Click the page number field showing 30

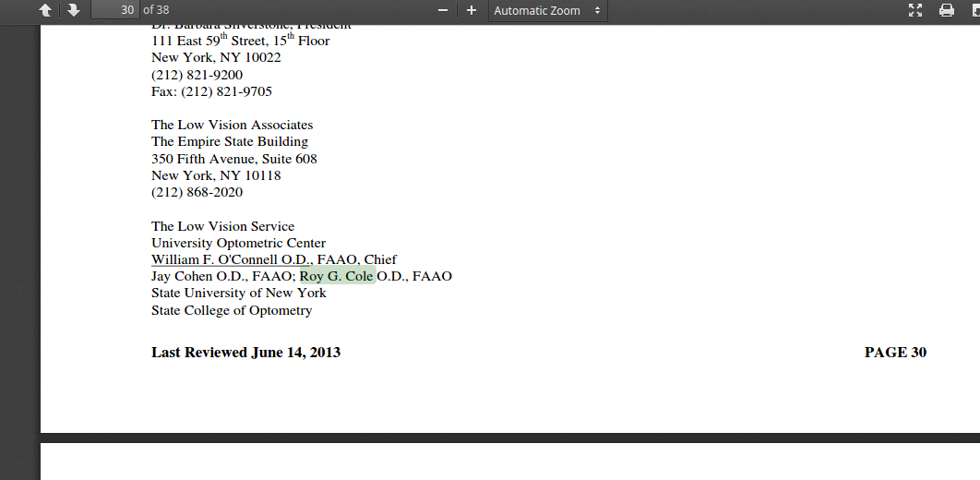pos(115,10)
